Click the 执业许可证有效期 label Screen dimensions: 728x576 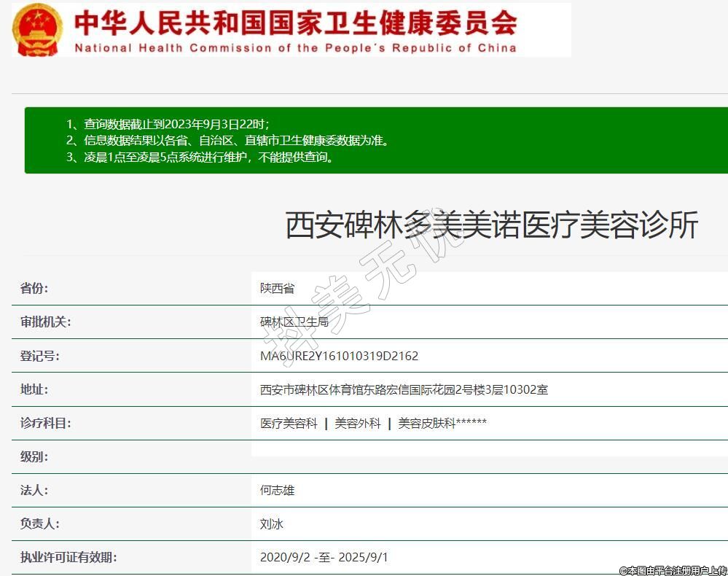pyautogui.click(x=69, y=557)
